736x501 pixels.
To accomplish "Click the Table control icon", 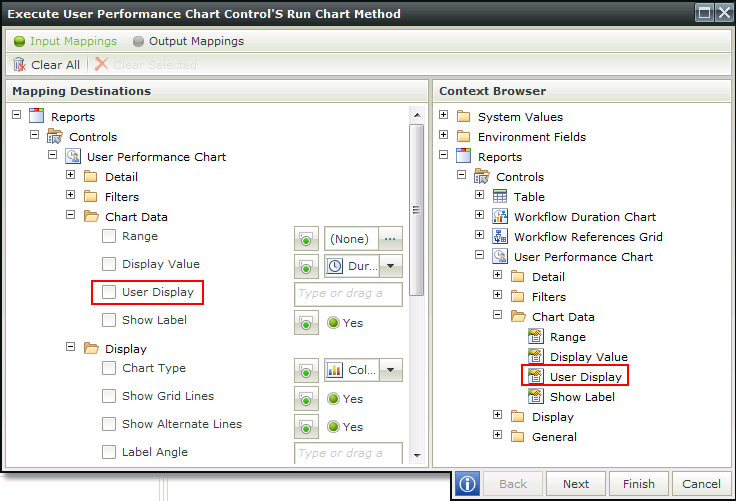I will click(500, 196).
